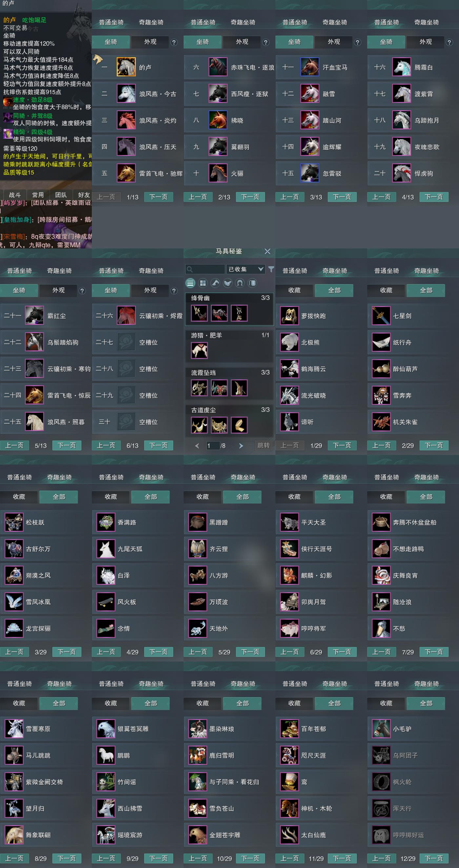The image size is (459, 868).
Task: Click the 哼哼将军 pig mount icon
Action: 289,628
